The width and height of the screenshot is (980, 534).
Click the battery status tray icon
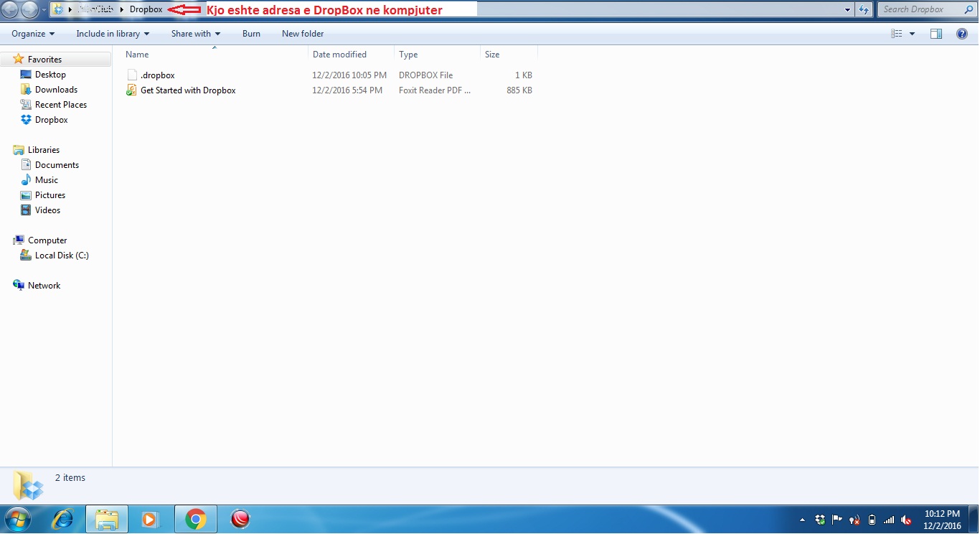872,520
